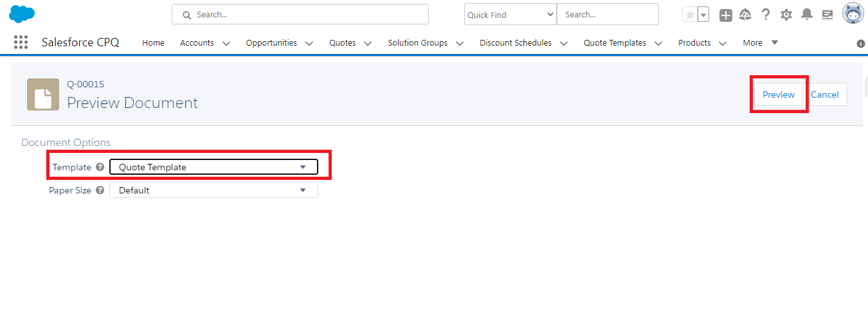
Task: Click the info icon below the avatar
Action: coord(861,44)
